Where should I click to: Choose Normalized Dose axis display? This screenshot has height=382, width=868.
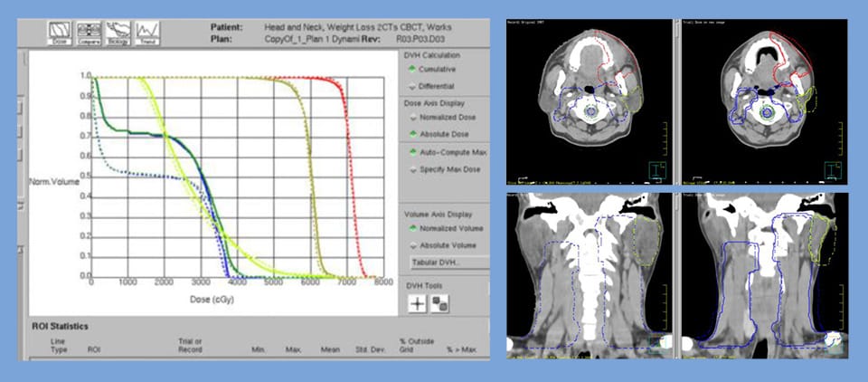[x=413, y=118]
